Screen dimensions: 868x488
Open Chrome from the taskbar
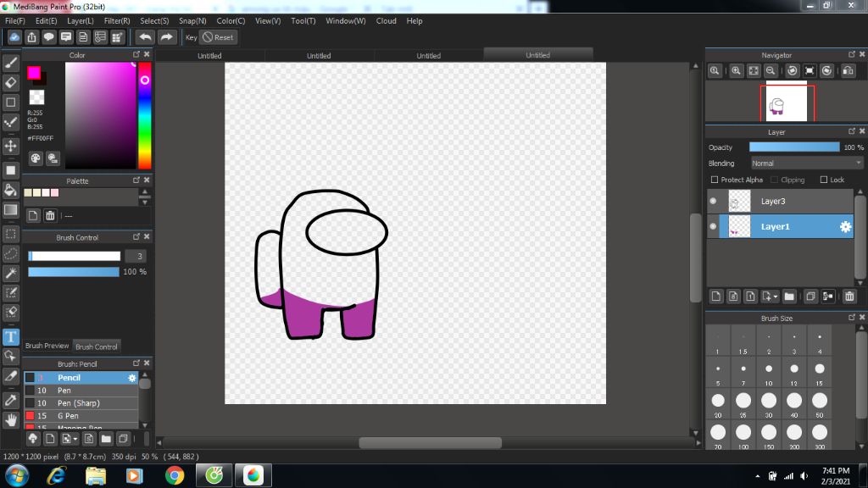175,475
